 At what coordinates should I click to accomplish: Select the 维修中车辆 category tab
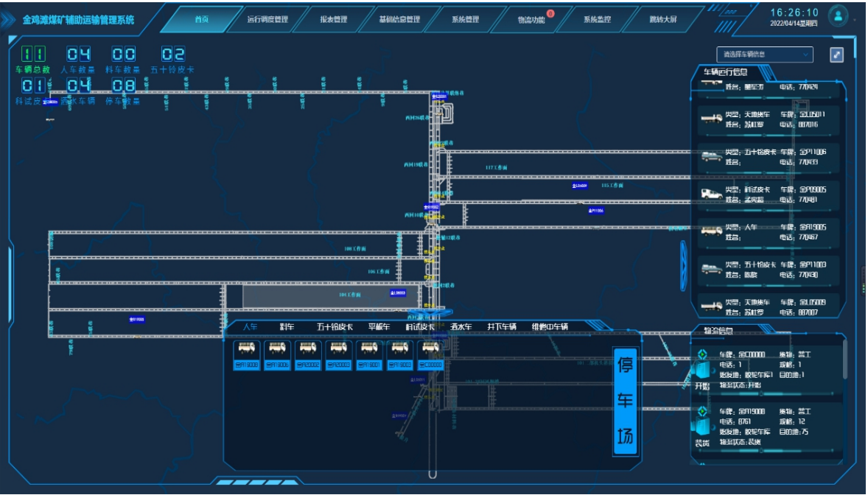click(x=550, y=326)
